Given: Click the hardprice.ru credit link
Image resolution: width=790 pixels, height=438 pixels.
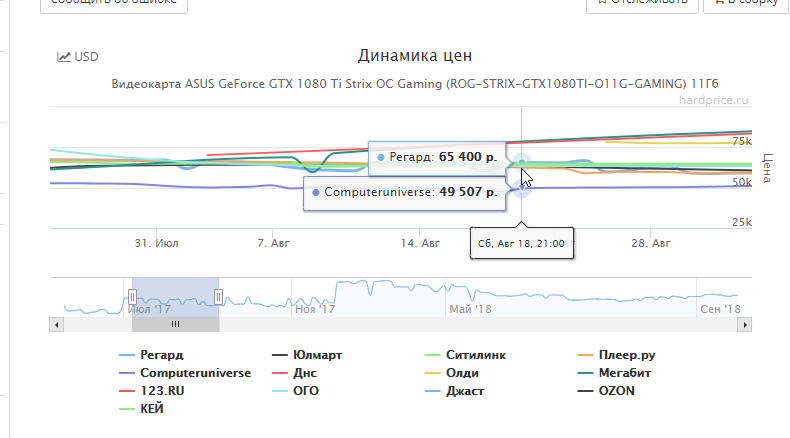Looking at the screenshot, I should [713, 100].
